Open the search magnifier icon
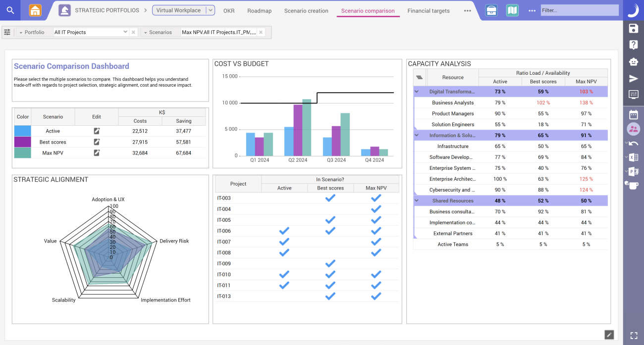This screenshot has height=345, width=644. [x=10, y=10]
